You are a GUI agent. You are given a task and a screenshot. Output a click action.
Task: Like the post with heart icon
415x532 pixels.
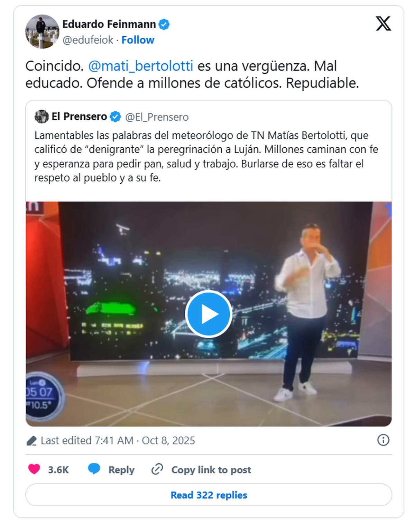34,469
